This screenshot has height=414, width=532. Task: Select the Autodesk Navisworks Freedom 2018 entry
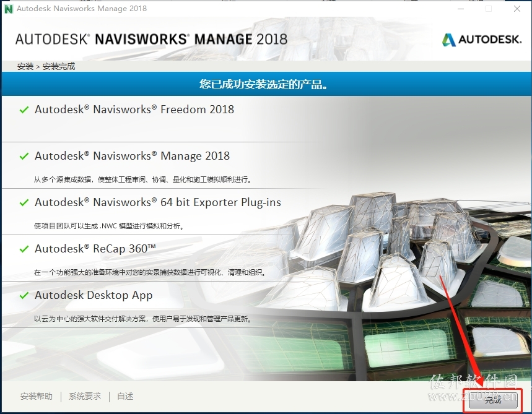[134, 110]
